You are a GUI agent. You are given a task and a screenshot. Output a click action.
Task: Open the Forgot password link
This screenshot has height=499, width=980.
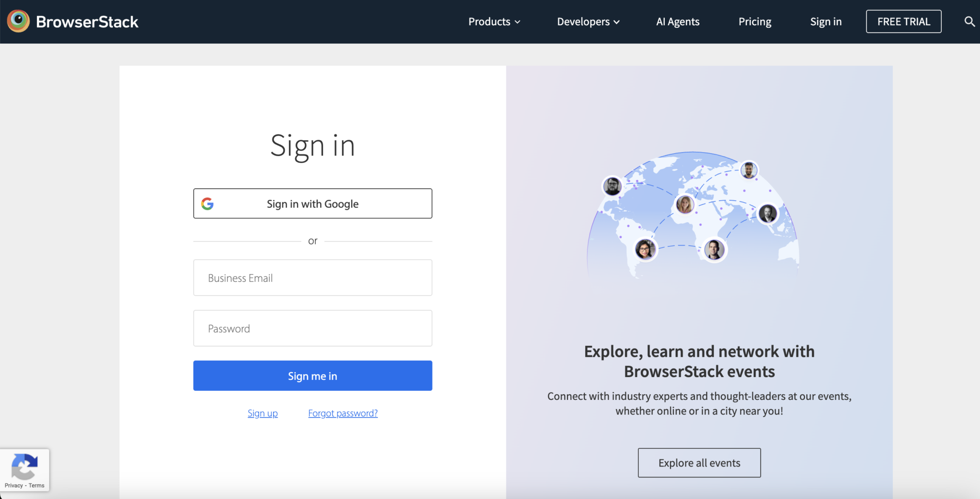[x=343, y=413]
